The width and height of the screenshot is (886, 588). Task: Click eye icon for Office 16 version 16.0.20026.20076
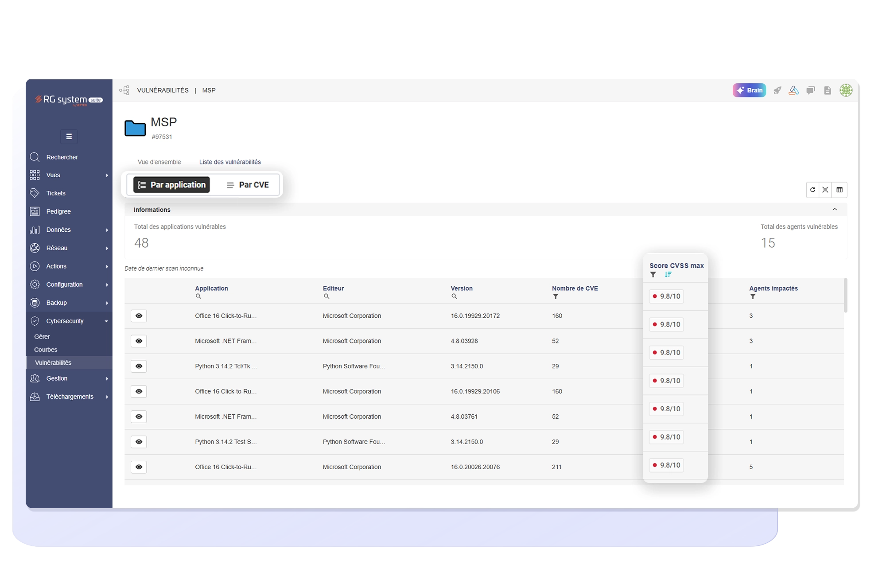[139, 467]
